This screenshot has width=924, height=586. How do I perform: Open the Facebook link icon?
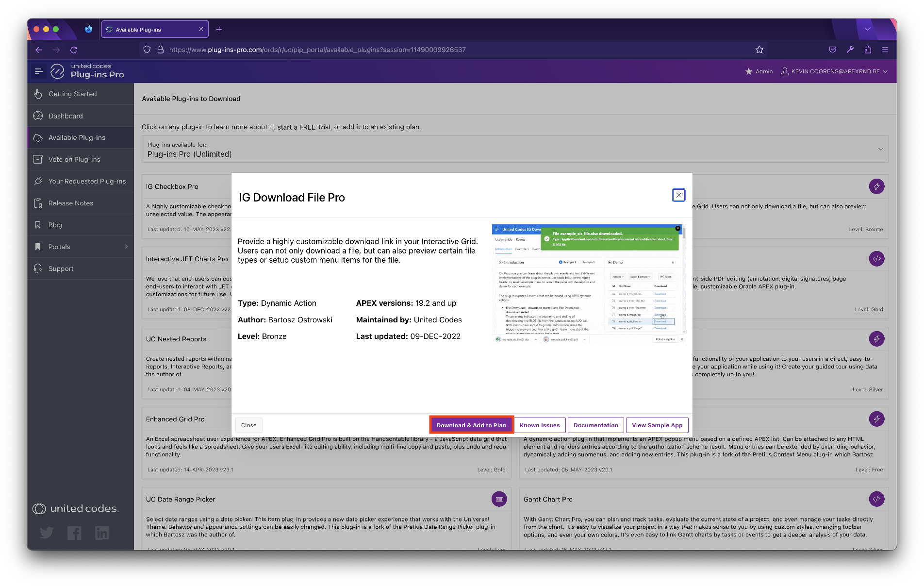74,533
